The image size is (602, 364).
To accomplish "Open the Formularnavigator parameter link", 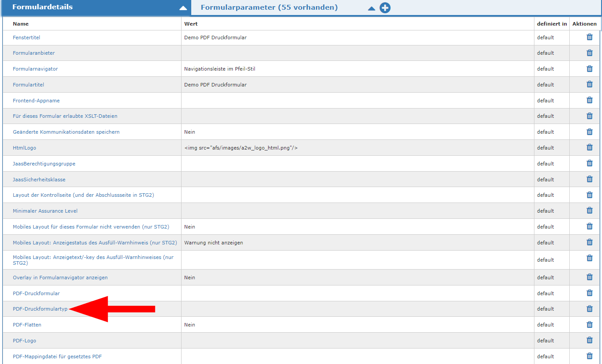I will pyautogui.click(x=35, y=69).
